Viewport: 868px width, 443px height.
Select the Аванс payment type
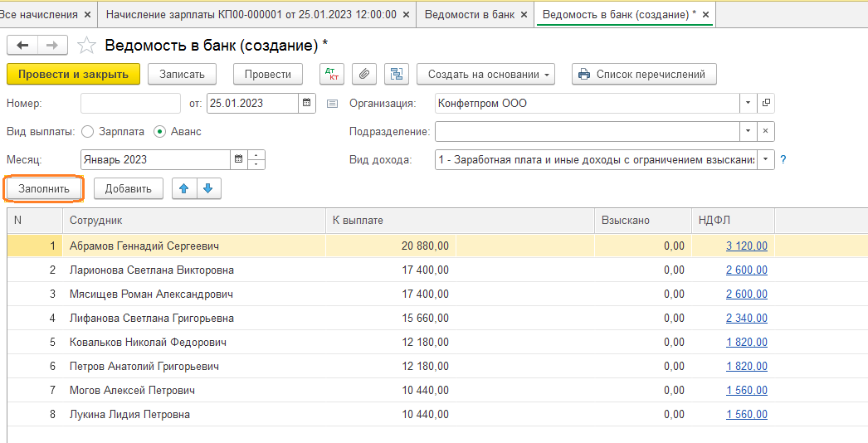coord(161,131)
